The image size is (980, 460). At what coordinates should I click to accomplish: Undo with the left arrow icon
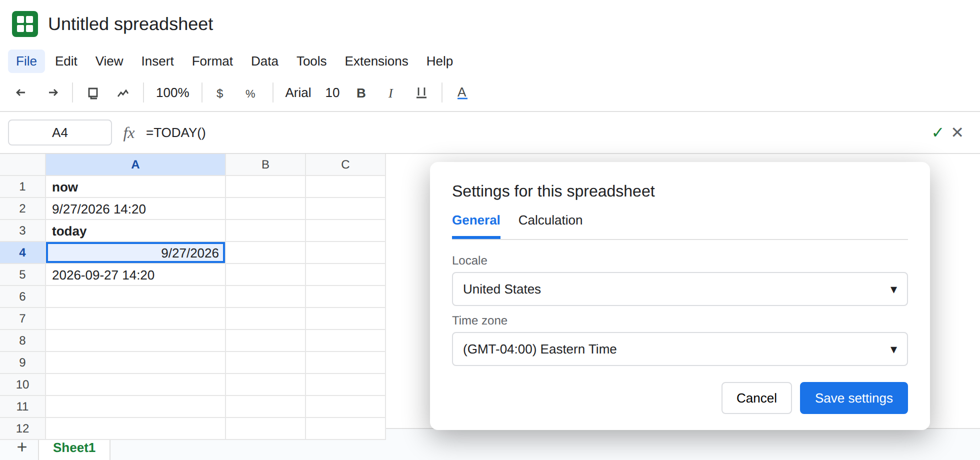[20, 92]
